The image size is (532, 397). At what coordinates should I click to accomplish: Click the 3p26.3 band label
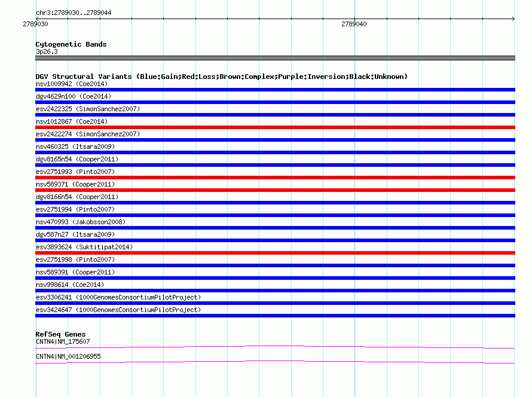click(47, 51)
